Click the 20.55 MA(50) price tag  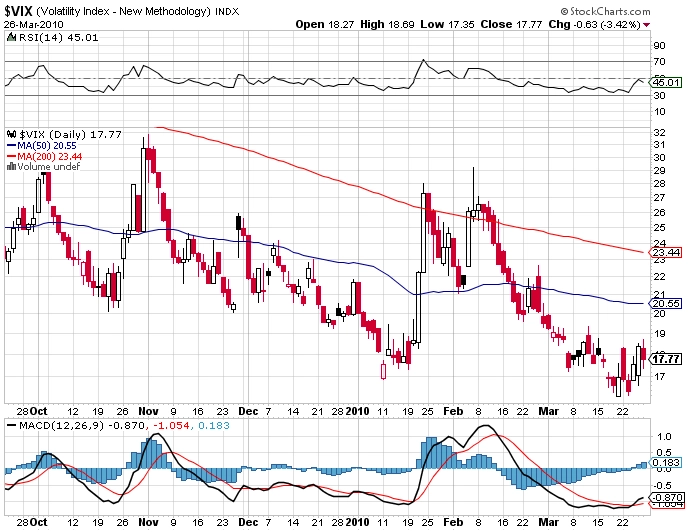[665, 303]
